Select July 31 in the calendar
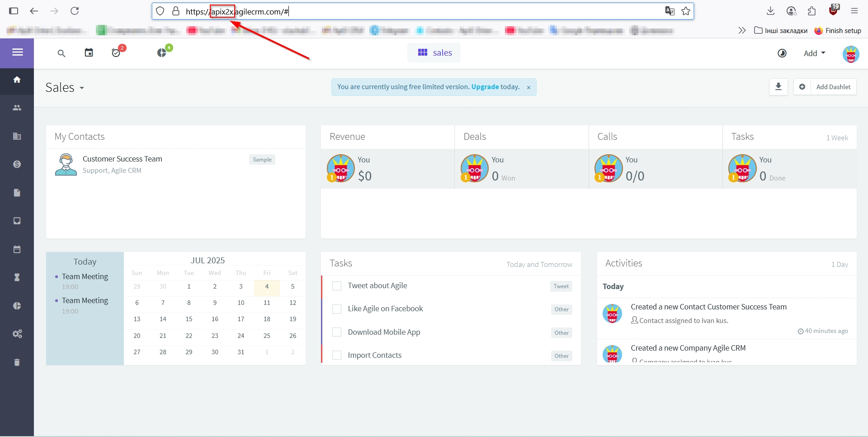Image resolution: width=868 pixels, height=437 pixels. (241, 352)
